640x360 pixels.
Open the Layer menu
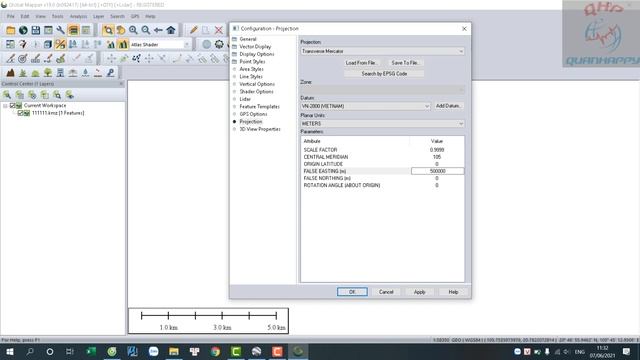pyautogui.click(x=98, y=16)
